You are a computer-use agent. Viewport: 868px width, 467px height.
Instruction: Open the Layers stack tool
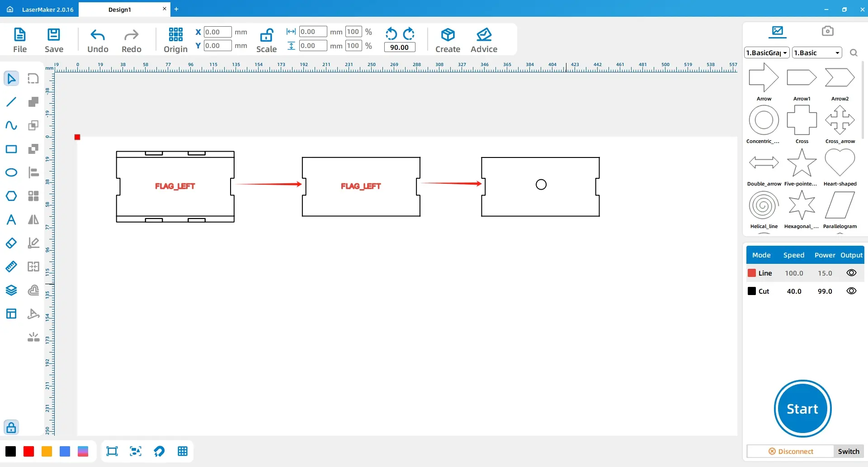coord(11,290)
